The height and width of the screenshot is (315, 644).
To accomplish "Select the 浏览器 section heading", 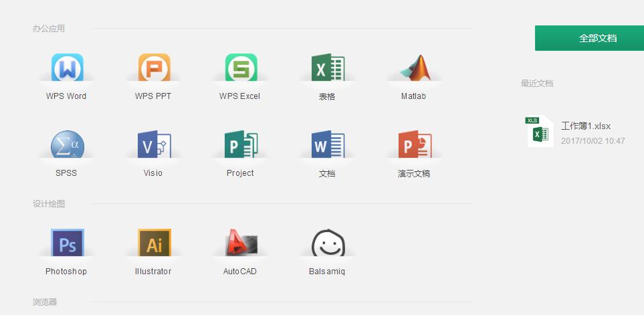I will (x=45, y=302).
